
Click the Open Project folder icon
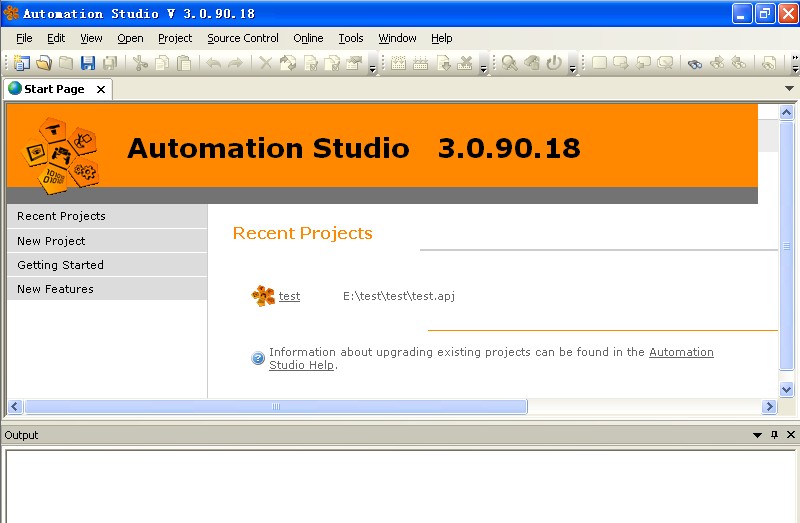[44, 63]
